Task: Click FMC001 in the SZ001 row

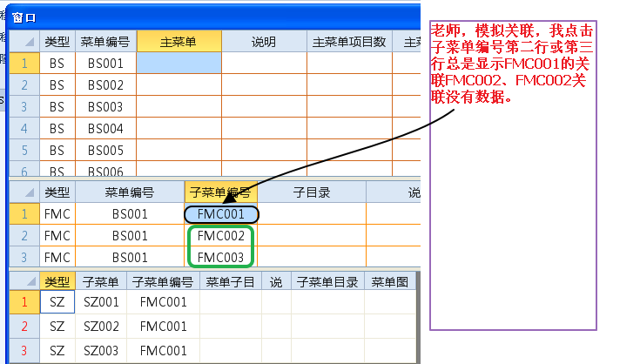Action: 164,302
